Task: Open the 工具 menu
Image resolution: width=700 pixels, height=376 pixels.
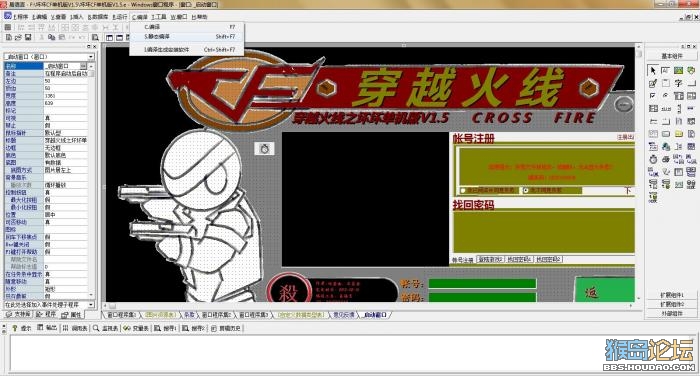Action: point(159,17)
